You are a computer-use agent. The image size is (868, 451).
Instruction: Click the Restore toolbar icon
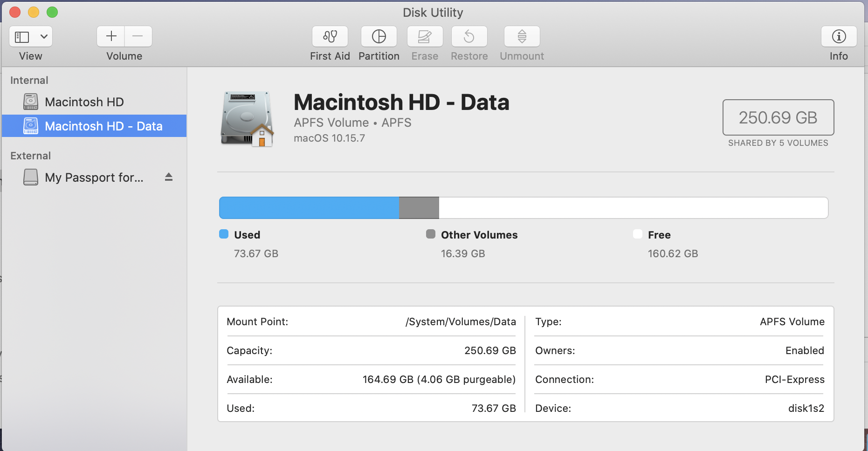[x=469, y=36]
